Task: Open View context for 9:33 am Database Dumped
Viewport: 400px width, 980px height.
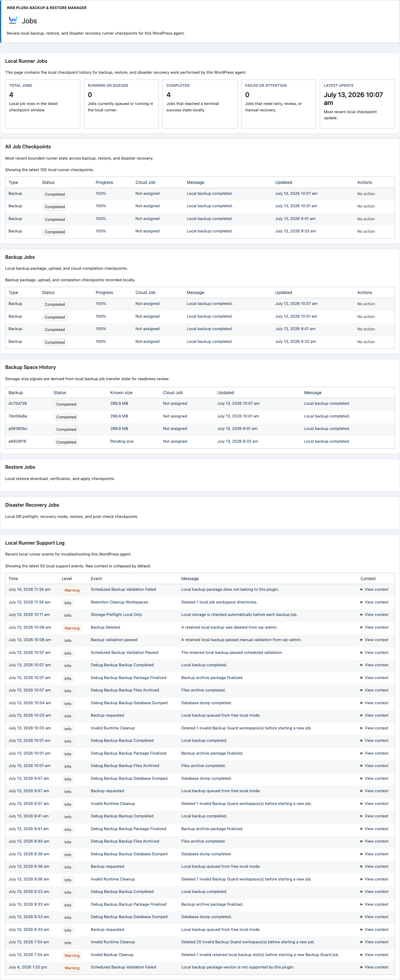Action: click(374, 917)
